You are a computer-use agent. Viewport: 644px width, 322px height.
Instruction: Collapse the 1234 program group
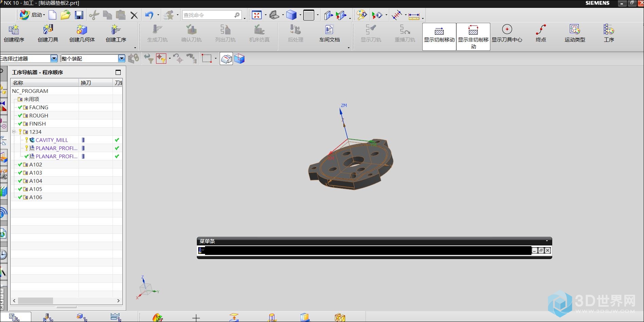click(x=14, y=132)
